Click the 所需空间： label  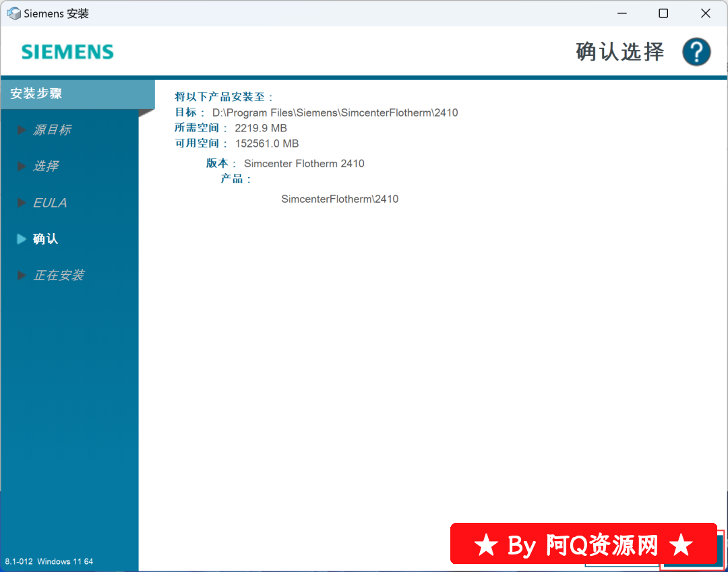point(202,128)
